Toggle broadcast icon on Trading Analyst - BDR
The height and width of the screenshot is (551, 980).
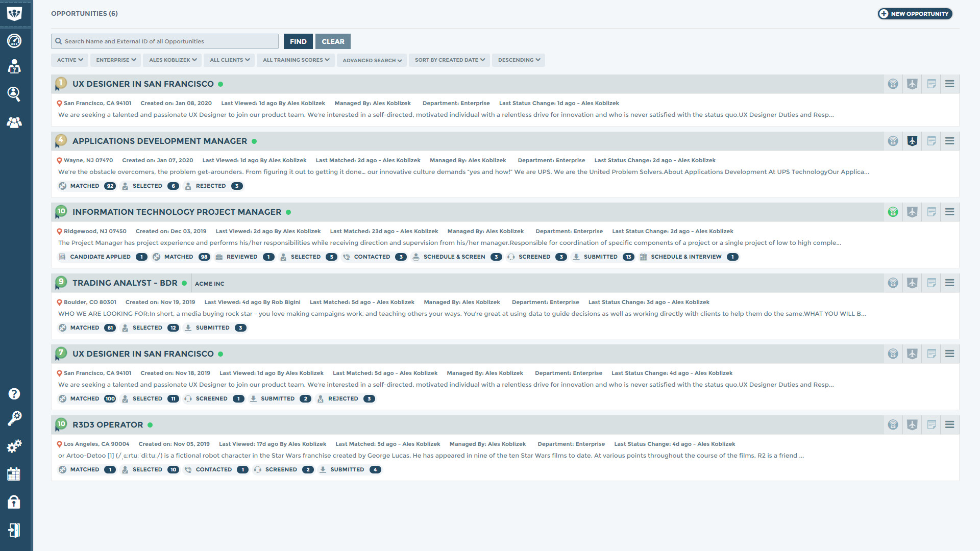[893, 283]
